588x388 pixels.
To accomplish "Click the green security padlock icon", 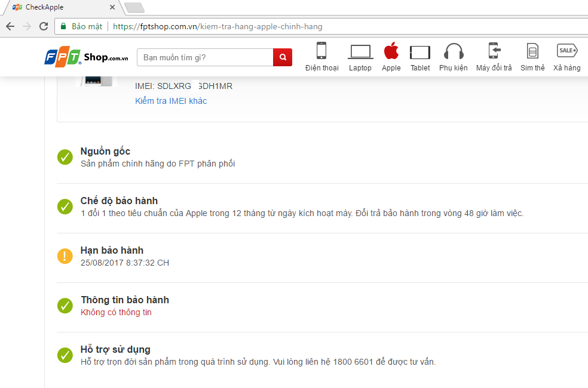I will [x=63, y=26].
